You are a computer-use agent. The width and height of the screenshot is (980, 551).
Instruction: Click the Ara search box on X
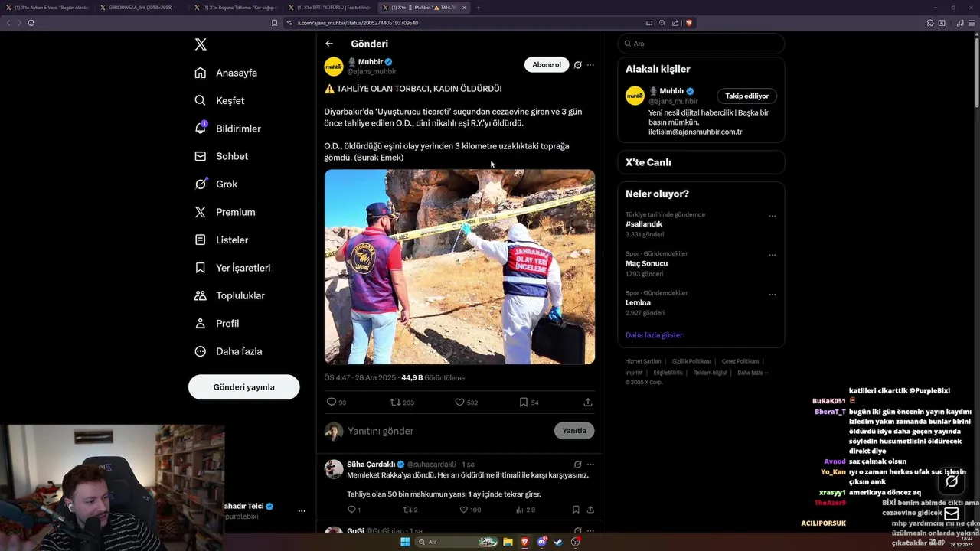point(701,44)
